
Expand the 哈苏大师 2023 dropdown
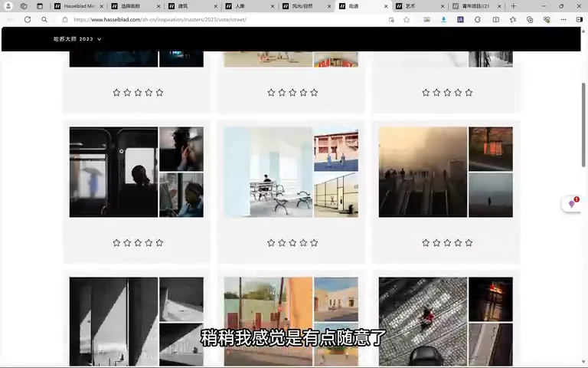click(77, 39)
